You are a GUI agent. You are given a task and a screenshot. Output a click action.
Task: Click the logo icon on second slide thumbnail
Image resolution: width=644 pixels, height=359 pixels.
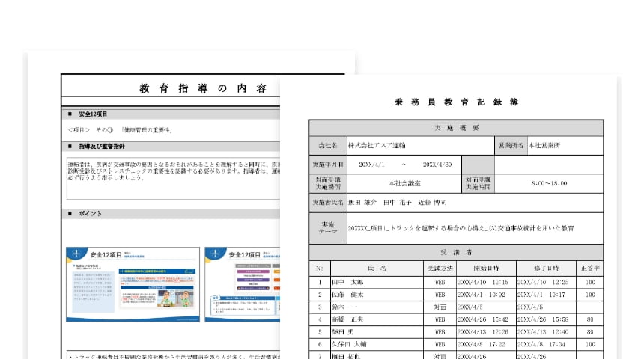tap(216, 256)
